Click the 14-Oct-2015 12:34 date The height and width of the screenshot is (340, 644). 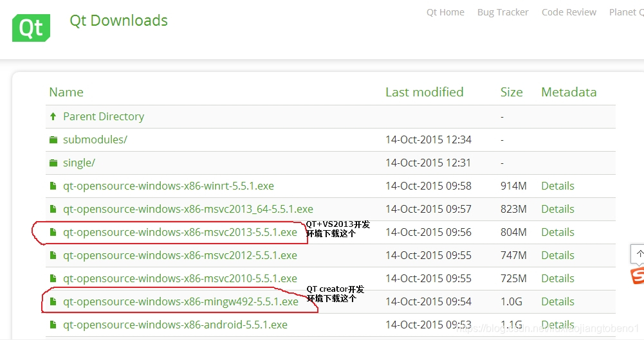(428, 140)
